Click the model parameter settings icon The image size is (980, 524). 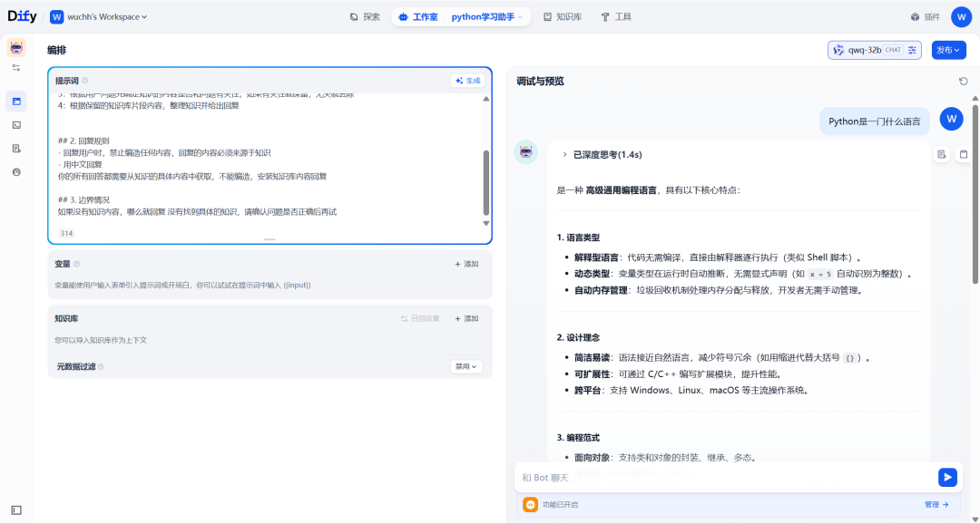tap(913, 50)
